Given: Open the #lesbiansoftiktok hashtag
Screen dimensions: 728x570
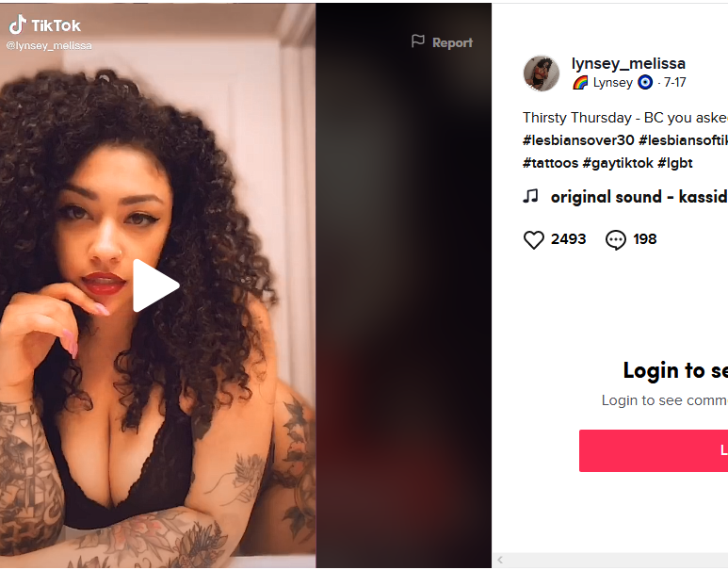Looking at the screenshot, I should click(x=684, y=140).
